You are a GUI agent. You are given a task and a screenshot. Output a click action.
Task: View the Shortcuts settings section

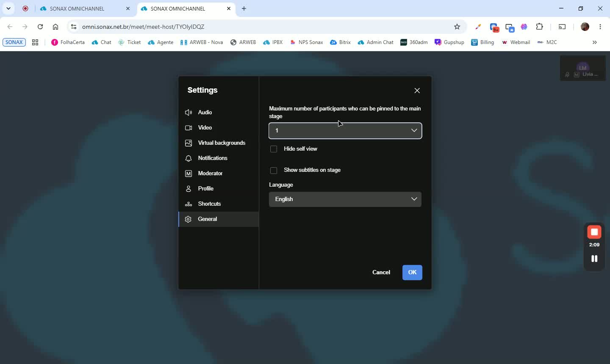coord(219,204)
